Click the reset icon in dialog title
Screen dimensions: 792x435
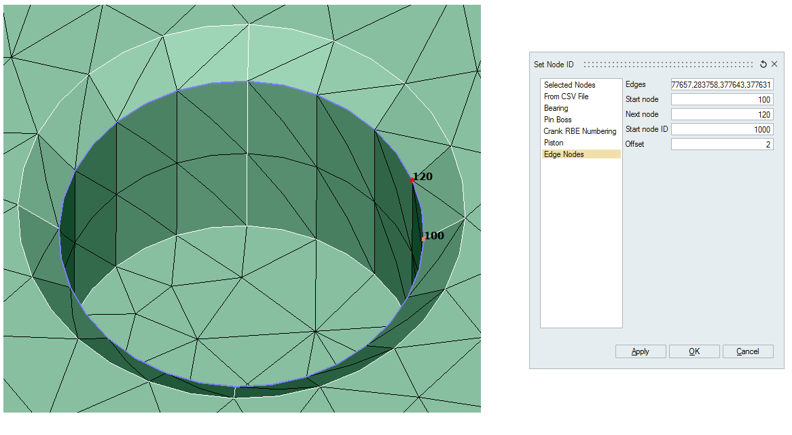[x=764, y=64]
